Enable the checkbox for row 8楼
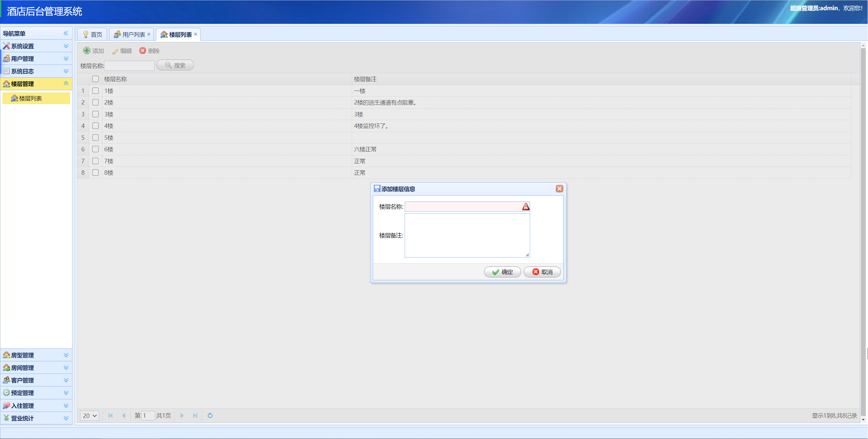Viewport: 868px width, 439px height. pos(95,173)
